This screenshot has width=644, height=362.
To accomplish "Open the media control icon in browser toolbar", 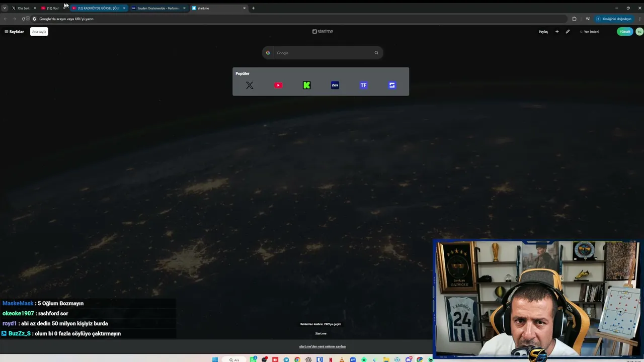I will tap(588, 19).
